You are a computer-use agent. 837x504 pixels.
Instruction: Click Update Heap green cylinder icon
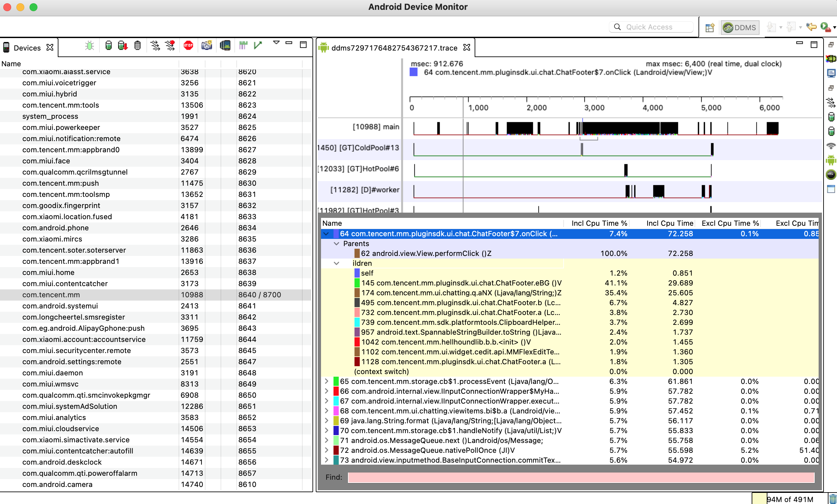[x=108, y=46]
